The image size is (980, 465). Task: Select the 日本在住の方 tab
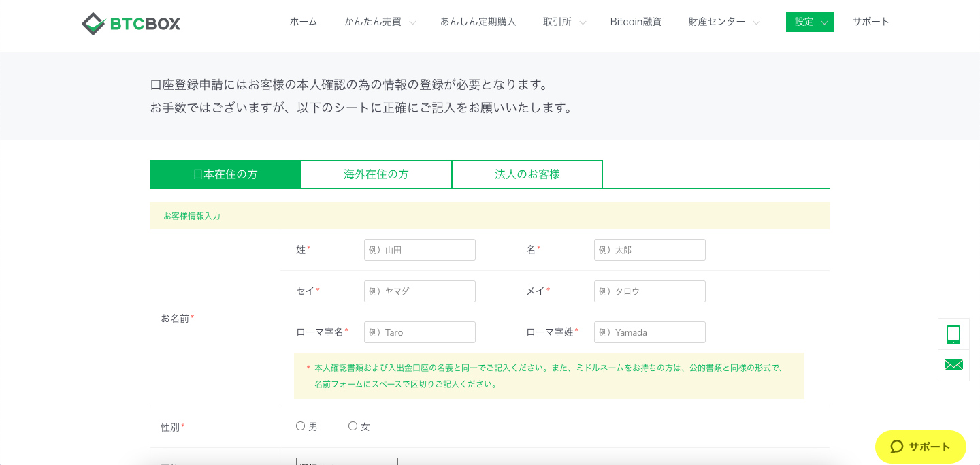coord(225,174)
